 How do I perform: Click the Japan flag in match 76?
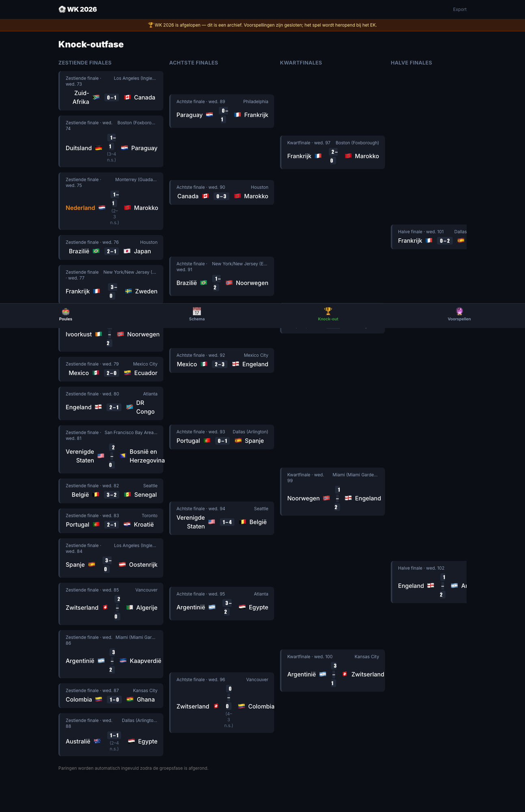pyautogui.click(x=127, y=251)
